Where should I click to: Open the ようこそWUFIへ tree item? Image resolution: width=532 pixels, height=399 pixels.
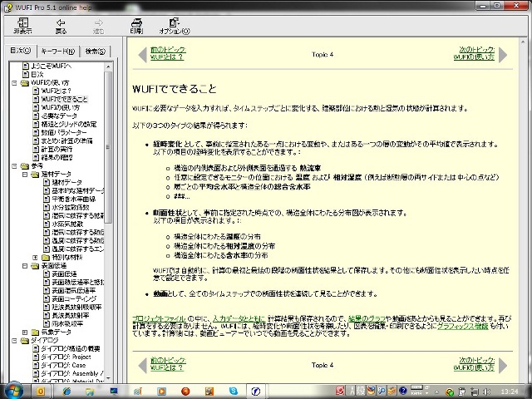pyautogui.click(x=51, y=66)
